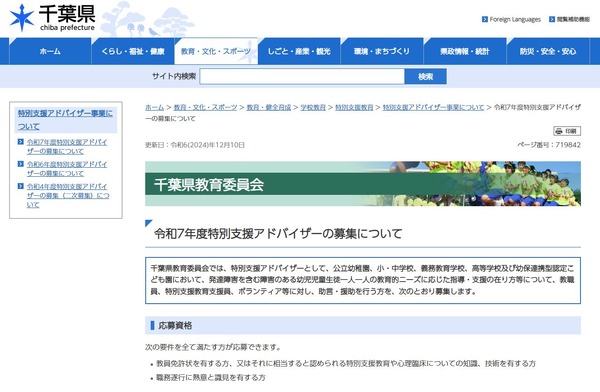Open the 環境・まちづくり navigation tab
The width and height of the screenshot is (600, 392).
tap(382, 51)
